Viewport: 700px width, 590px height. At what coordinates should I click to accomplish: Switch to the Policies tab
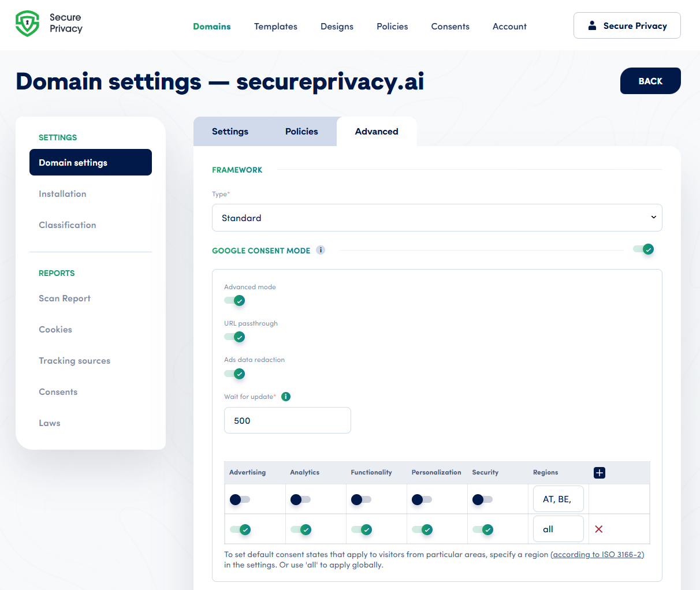pos(301,131)
